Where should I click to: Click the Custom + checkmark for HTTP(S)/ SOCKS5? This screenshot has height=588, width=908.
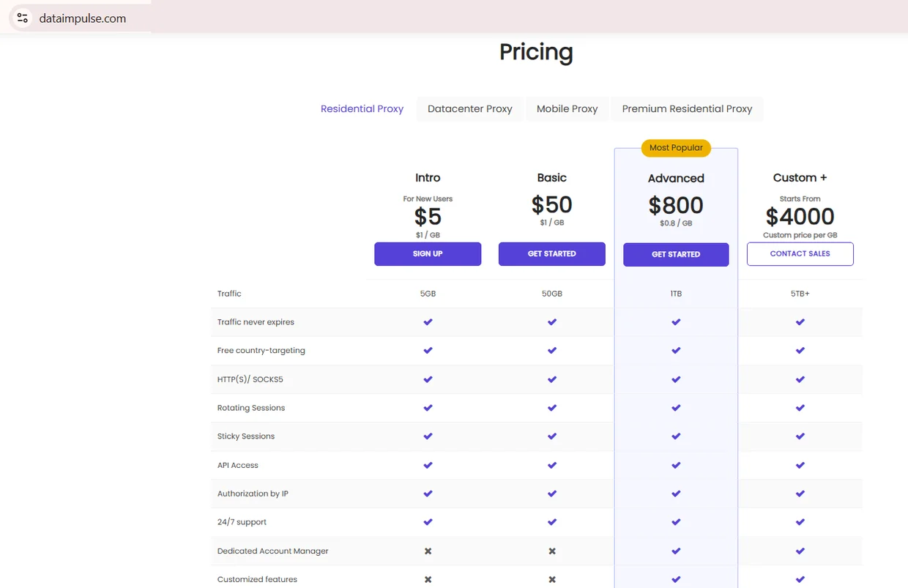point(800,379)
